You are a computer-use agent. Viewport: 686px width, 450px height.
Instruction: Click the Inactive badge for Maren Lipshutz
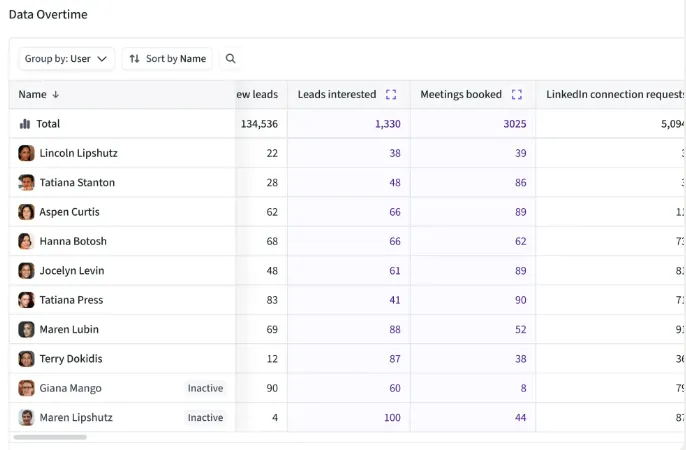coord(205,418)
